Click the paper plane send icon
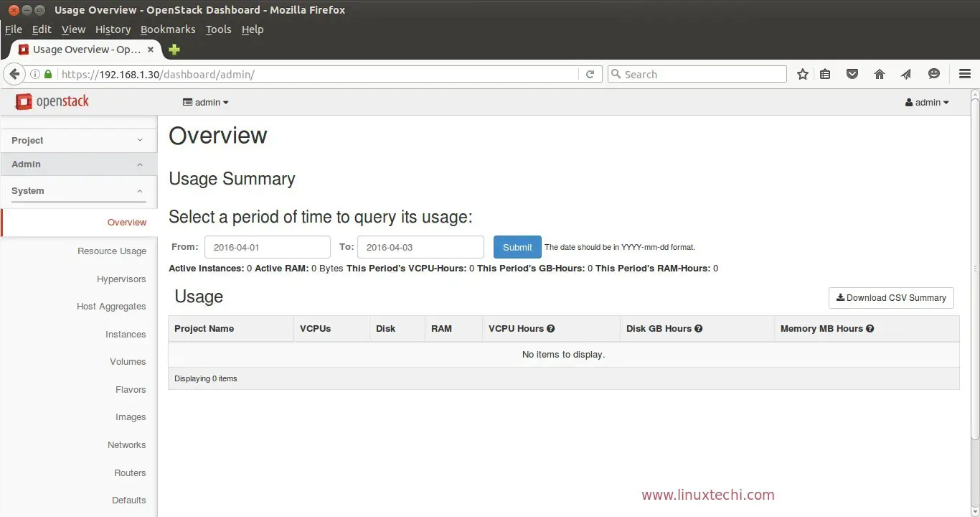 point(906,74)
